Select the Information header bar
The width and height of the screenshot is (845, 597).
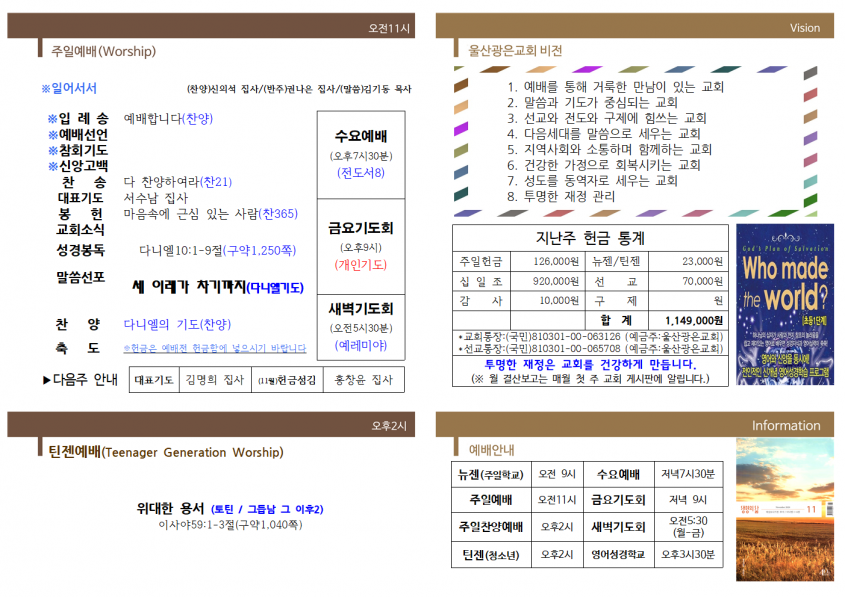634,425
